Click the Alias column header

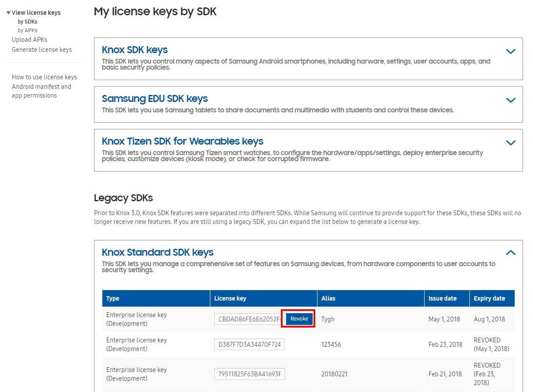pyautogui.click(x=371, y=298)
